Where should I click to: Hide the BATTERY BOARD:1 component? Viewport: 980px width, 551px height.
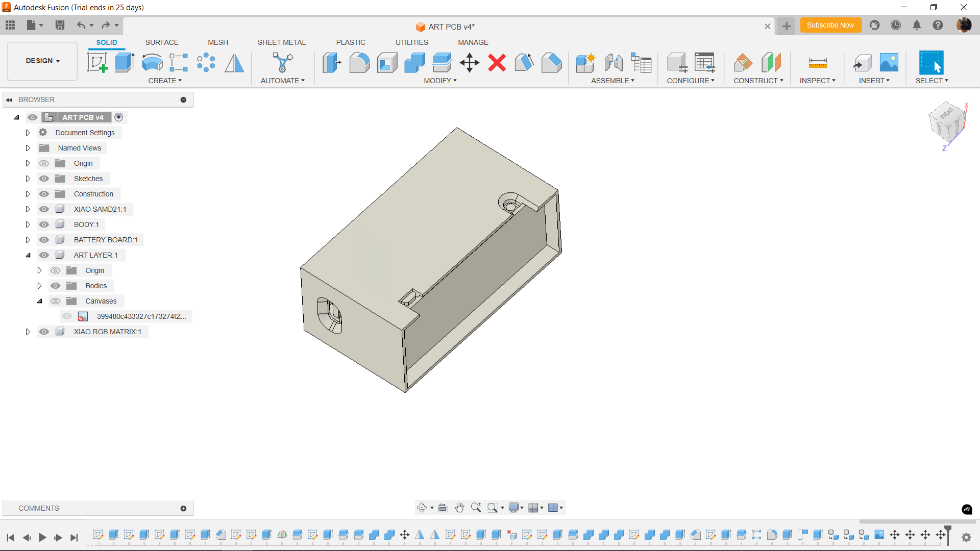point(44,240)
